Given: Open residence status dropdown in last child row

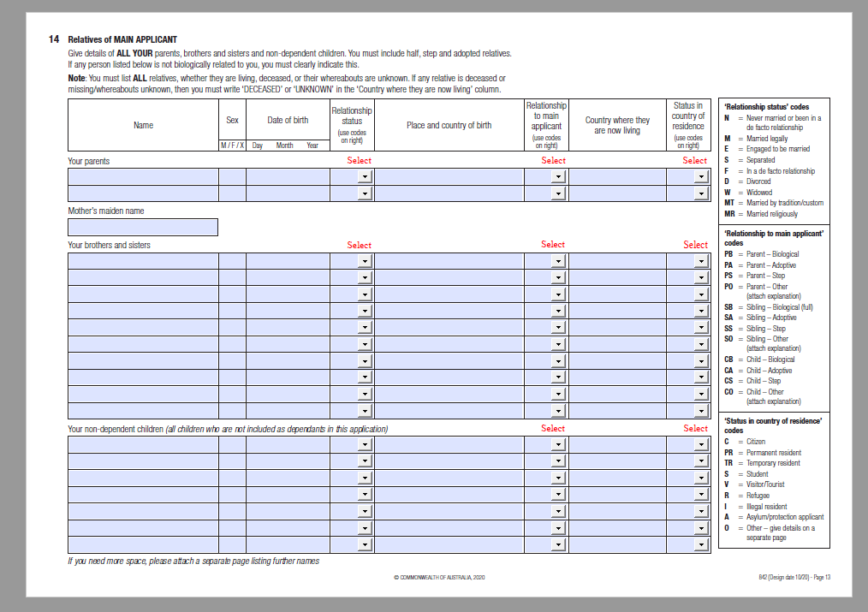Looking at the screenshot, I should click(x=701, y=544).
